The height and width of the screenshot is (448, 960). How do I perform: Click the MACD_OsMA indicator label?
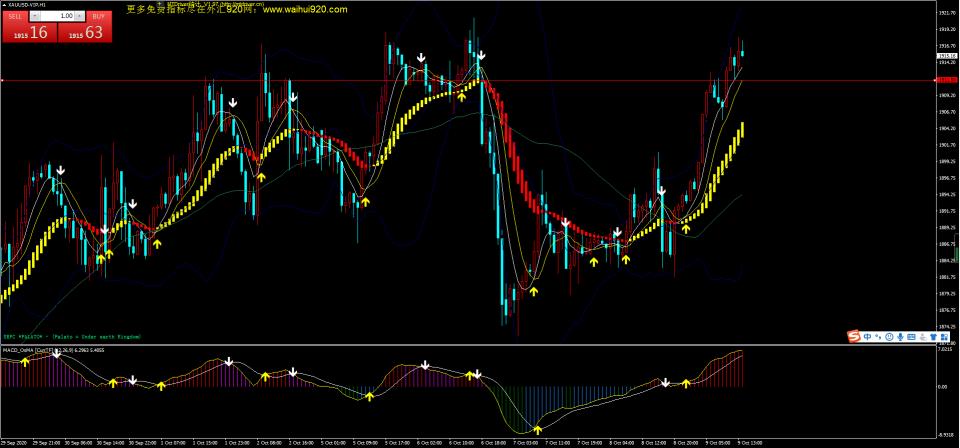point(17,350)
